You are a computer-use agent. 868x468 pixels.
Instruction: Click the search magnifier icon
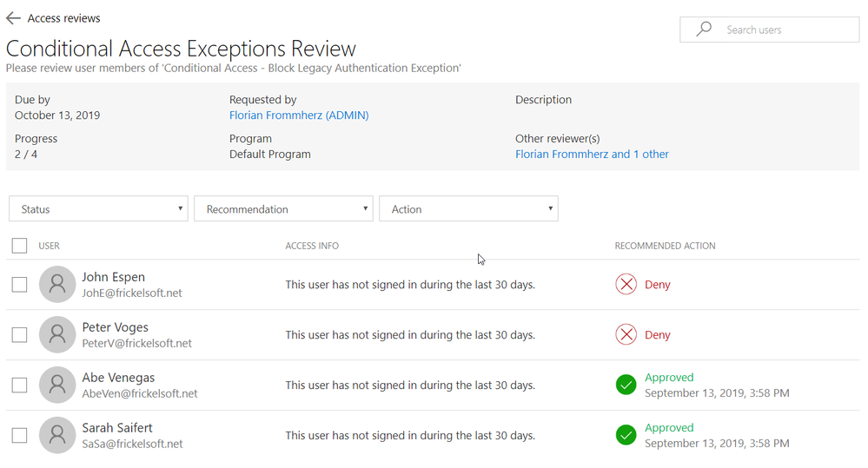click(704, 30)
